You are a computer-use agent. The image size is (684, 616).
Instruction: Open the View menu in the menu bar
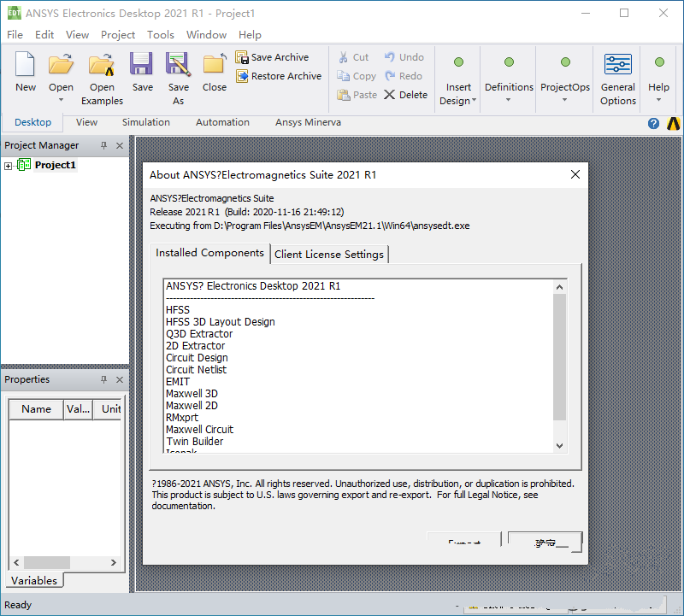tap(77, 35)
